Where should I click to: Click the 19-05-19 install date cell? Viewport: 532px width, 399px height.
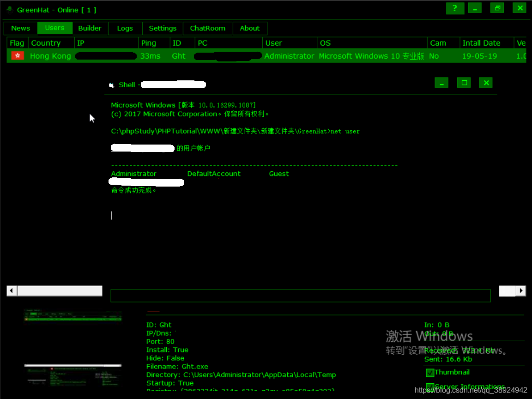click(x=479, y=56)
